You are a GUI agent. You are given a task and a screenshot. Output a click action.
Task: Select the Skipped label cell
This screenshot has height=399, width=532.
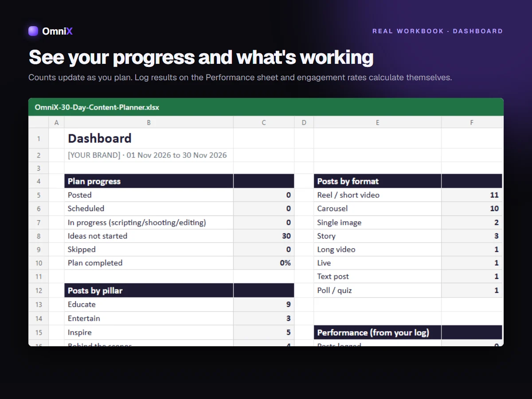pyautogui.click(x=149, y=249)
